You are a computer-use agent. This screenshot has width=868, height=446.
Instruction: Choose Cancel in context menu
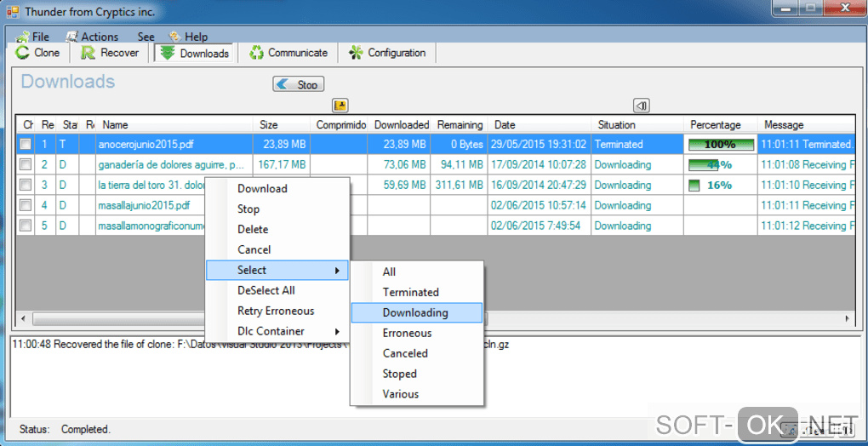(x=277, y=250)
